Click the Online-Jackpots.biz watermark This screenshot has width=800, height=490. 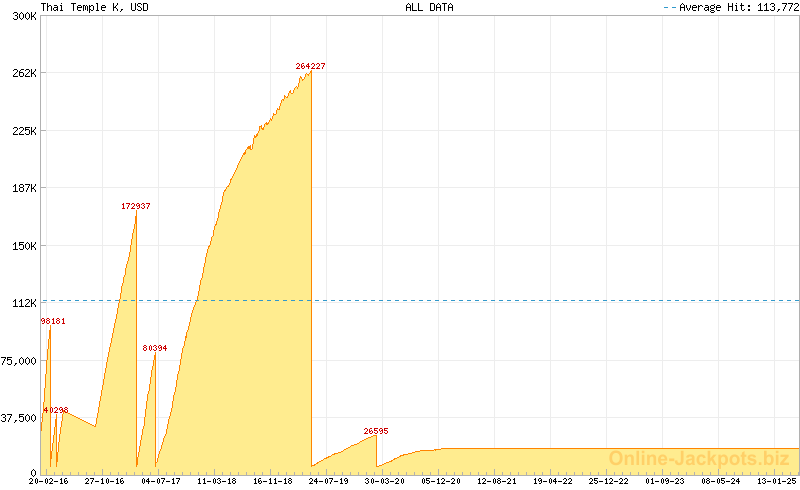[x=698, y=459]
